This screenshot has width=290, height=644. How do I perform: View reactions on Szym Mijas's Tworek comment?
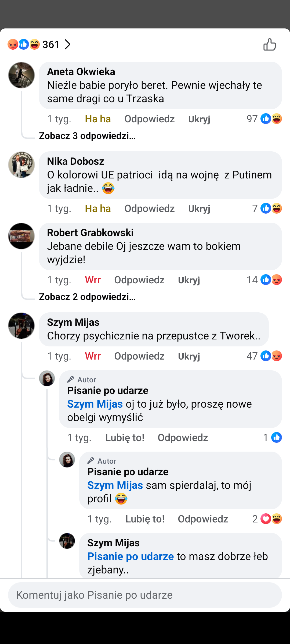coord(271,356)
